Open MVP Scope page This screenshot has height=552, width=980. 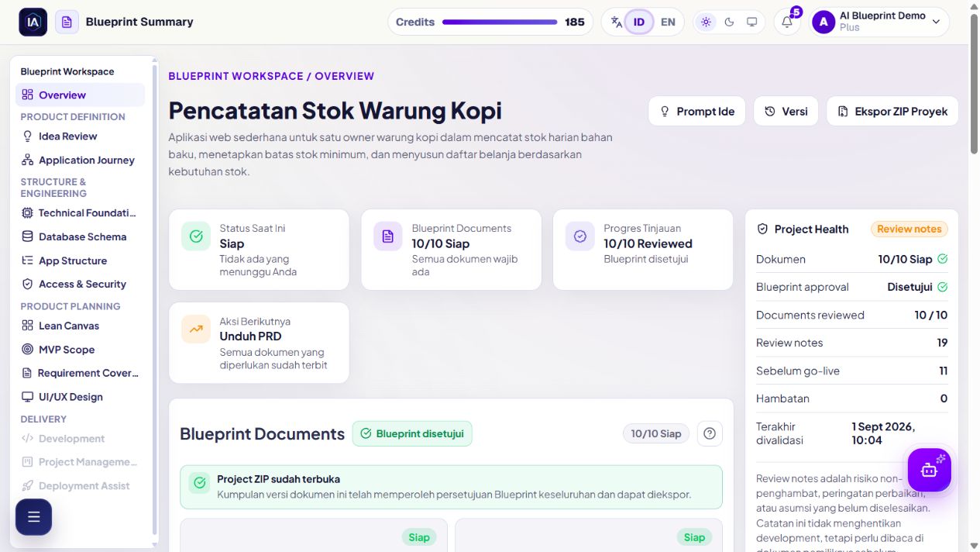(x=80, y=349)
